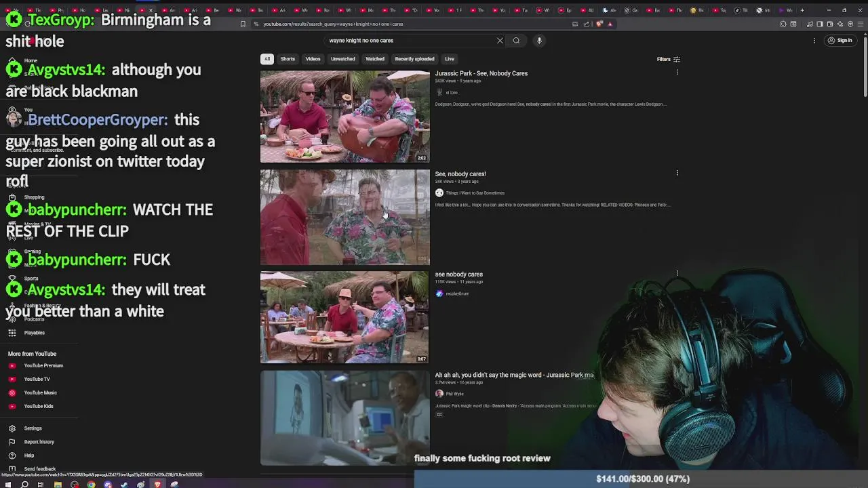Open options menu for 'See, nobody cares!' video
Screen dimensions: 868x488
[677, 173]
